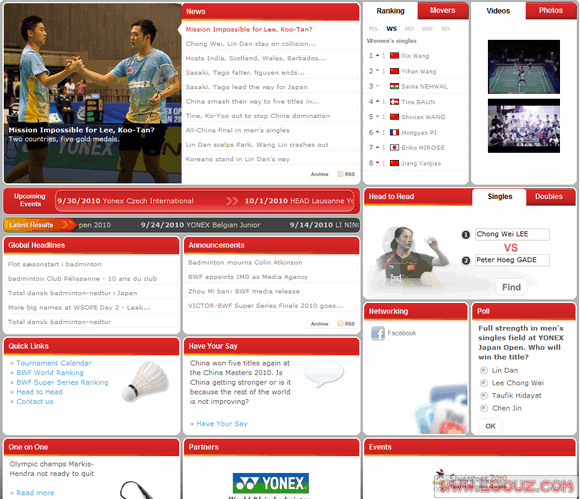Click the Denmark flag beside Tine BAUN
This screenshot has height=499, width=580.
(394, 102)
